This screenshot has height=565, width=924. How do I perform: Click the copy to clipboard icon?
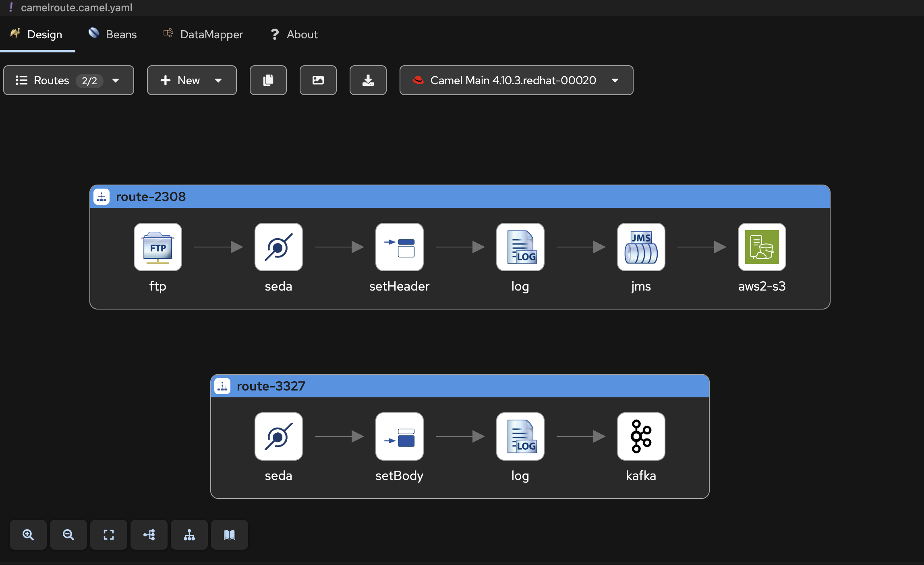pyautogui.click(x=268, y=80)
